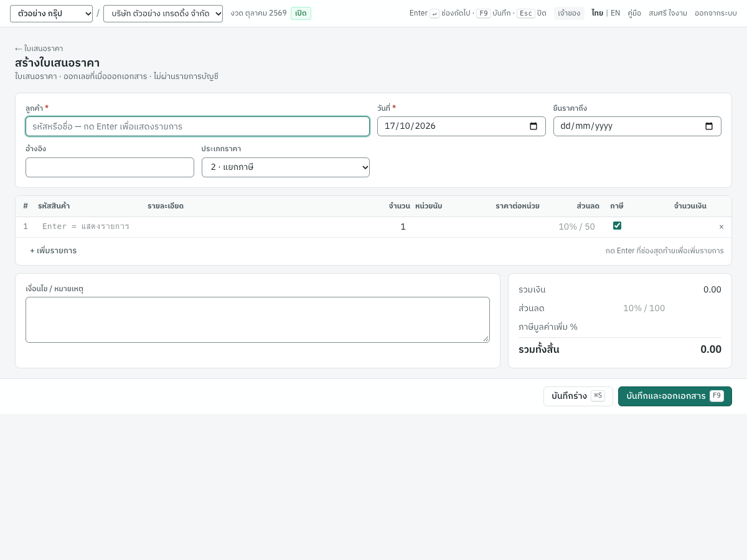Click ออกจากระบบ to log out
The image size is (747, 560).
tap(716, 13)
